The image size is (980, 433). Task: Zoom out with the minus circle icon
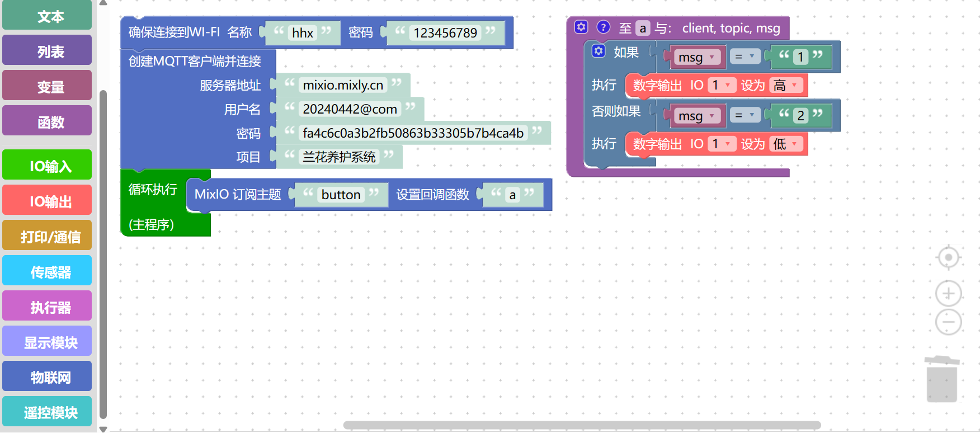(x=948, y=322)
